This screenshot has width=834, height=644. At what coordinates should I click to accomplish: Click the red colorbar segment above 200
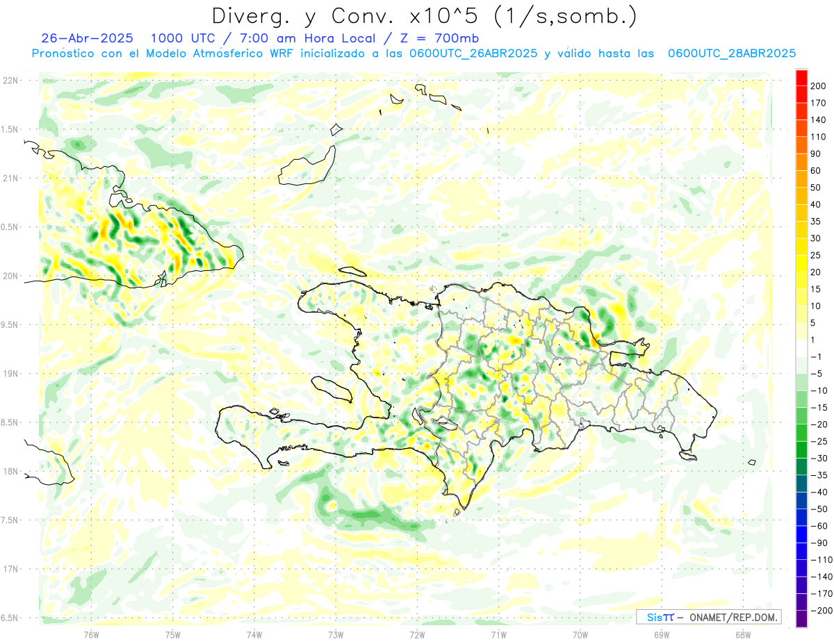(x=801, y=78)
